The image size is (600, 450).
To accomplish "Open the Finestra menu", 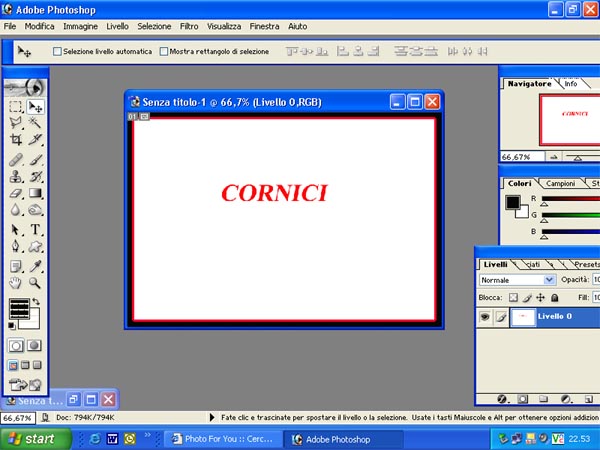I will pos(264,26).
